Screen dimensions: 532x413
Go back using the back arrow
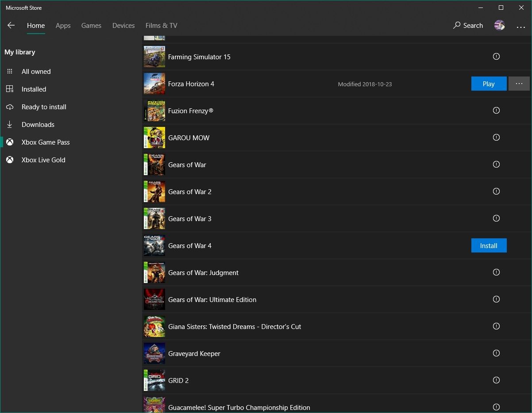click(x=11, y=26)
